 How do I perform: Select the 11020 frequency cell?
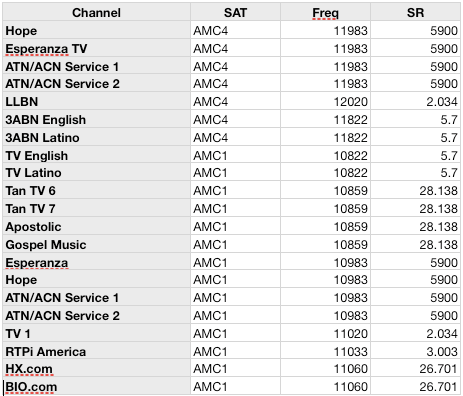[325, 334]
